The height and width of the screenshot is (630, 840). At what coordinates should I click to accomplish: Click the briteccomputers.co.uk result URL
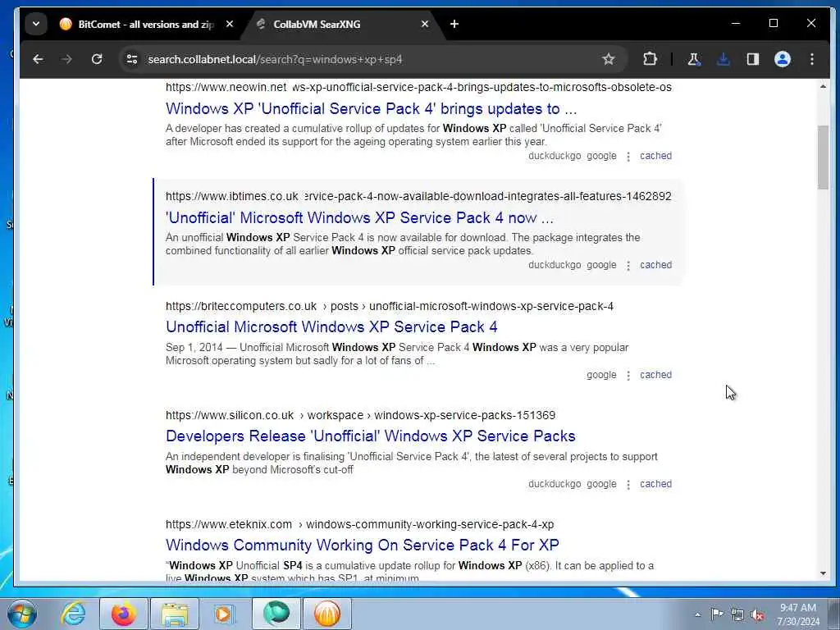[x=390, y=306]
